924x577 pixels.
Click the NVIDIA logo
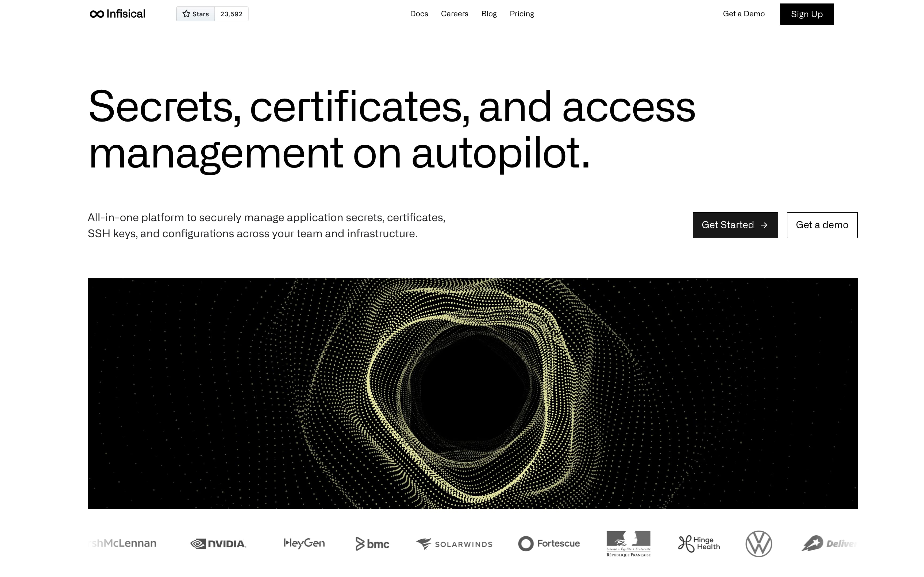click(218, 543)
